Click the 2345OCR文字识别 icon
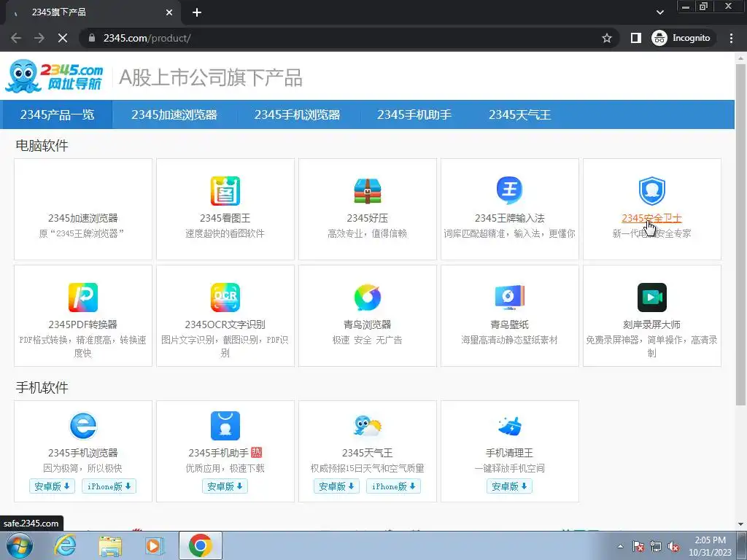Viewport: 747px width, 560px height. point(225,297)
